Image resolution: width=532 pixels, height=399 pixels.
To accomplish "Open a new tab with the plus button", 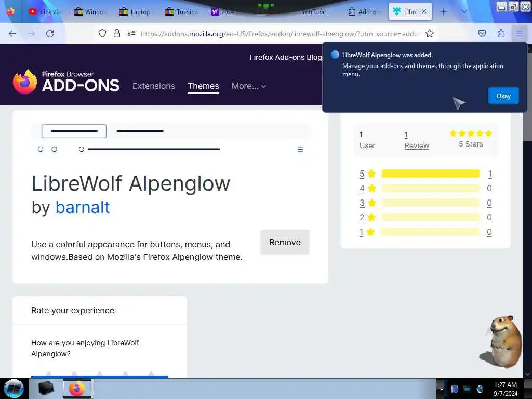I will 443,12.
